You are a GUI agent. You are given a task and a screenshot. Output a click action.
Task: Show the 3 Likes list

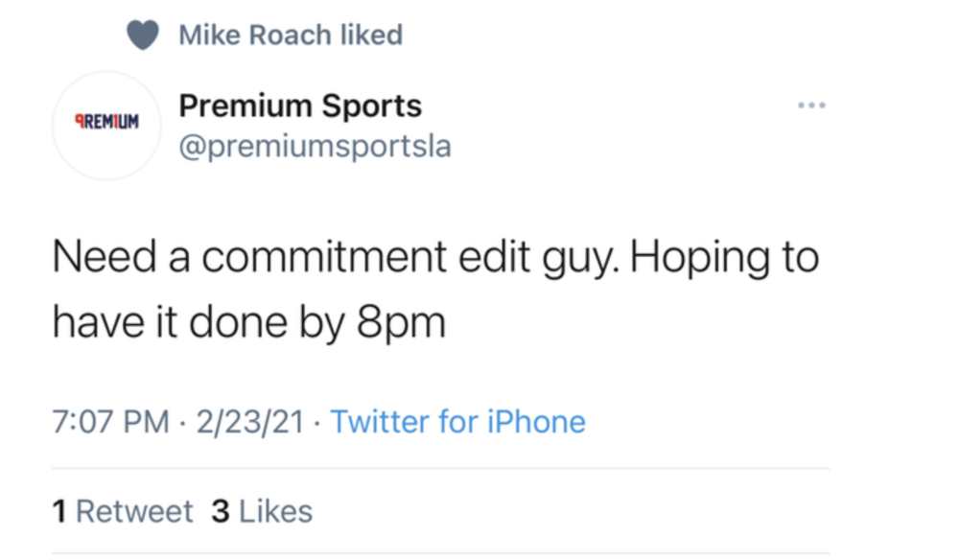click(262, 511)
